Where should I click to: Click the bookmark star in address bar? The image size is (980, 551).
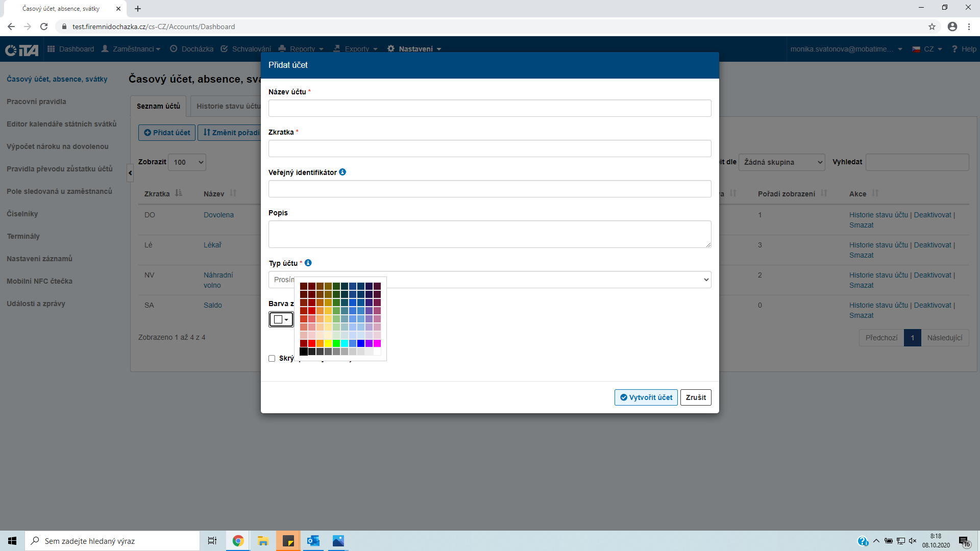point(932,27)
